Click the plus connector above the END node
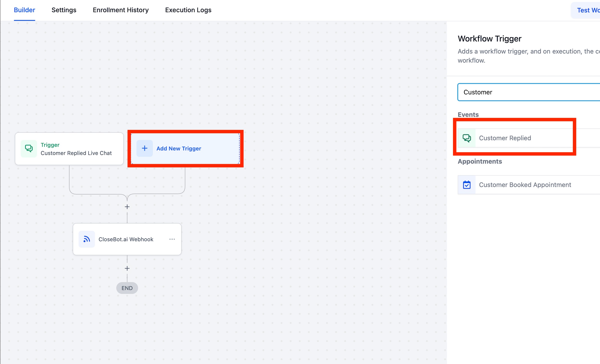The image size is (600, 364). 127,268
